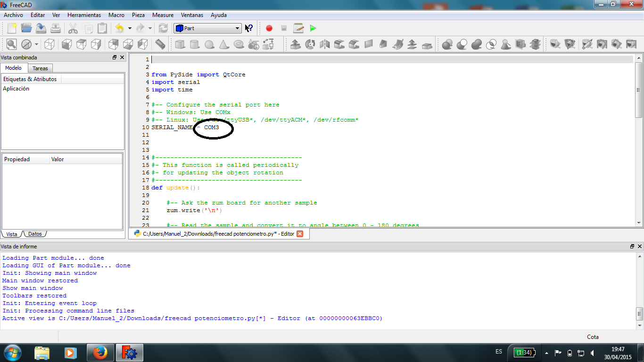Click the Intersection common icon
The image size is (644, 362).
(491, 44)
